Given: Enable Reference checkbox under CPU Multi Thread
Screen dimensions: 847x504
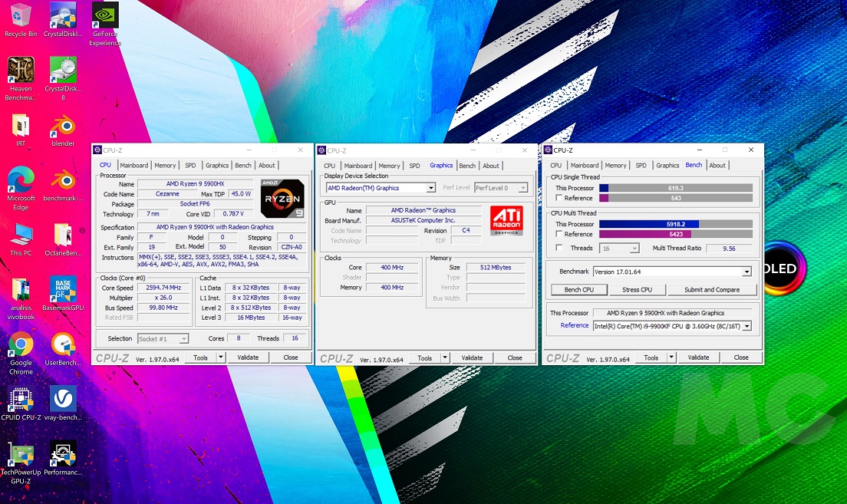Looking at the screenshot, I should click(x=559, y=234).
